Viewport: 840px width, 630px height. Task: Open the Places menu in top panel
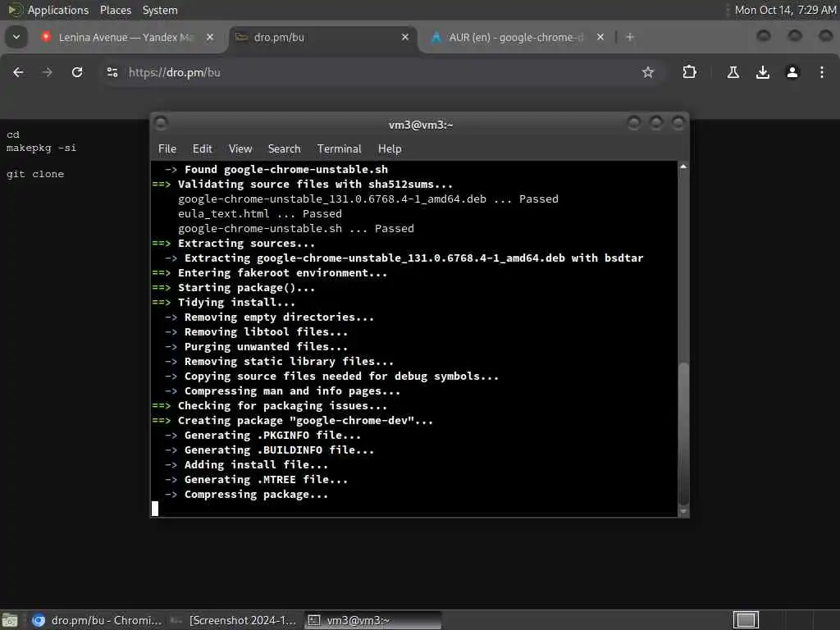(x=116, y=10)
